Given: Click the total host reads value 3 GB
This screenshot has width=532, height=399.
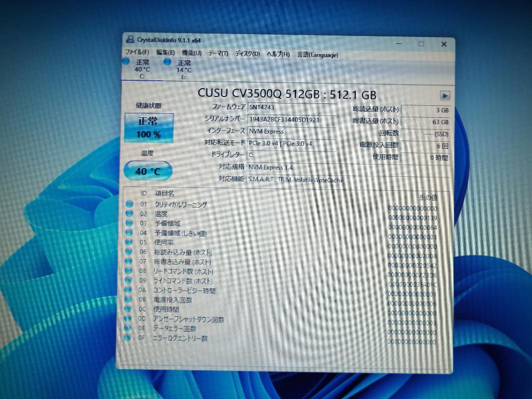Looking at the screenshot, I should [x=426, y=110].
